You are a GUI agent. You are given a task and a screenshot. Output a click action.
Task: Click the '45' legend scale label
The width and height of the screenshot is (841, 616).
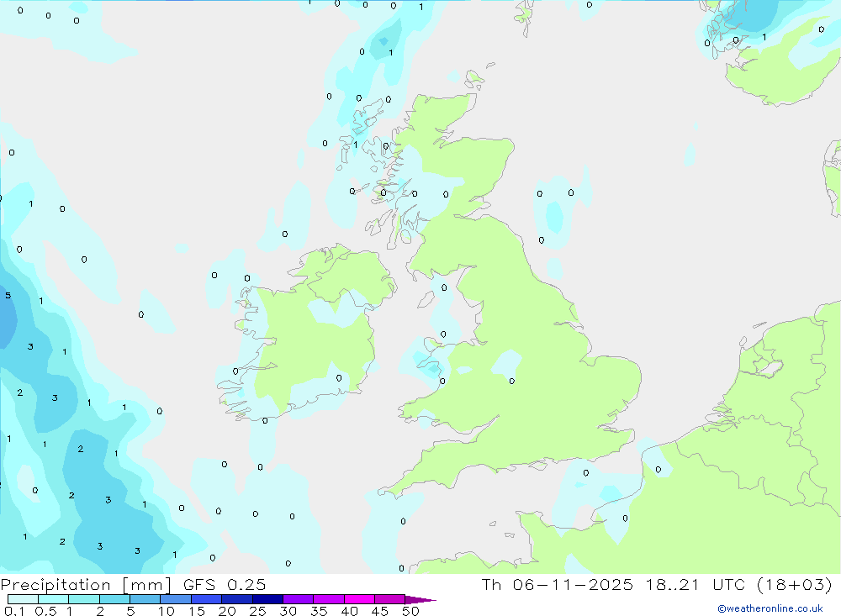380,611
